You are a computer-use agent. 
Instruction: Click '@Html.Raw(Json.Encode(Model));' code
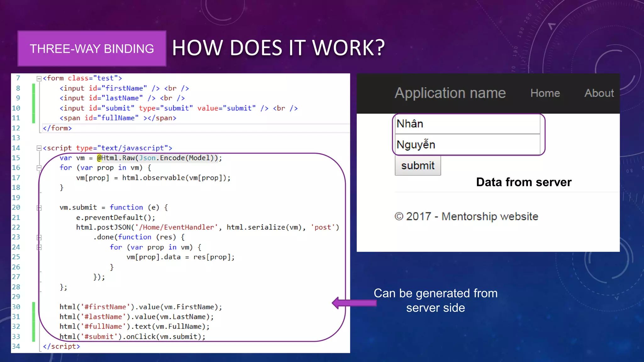click(x=159, y=158)
